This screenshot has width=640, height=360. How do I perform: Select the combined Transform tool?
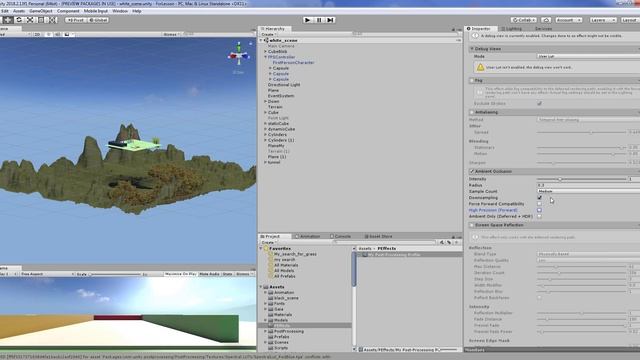[53, 20]
